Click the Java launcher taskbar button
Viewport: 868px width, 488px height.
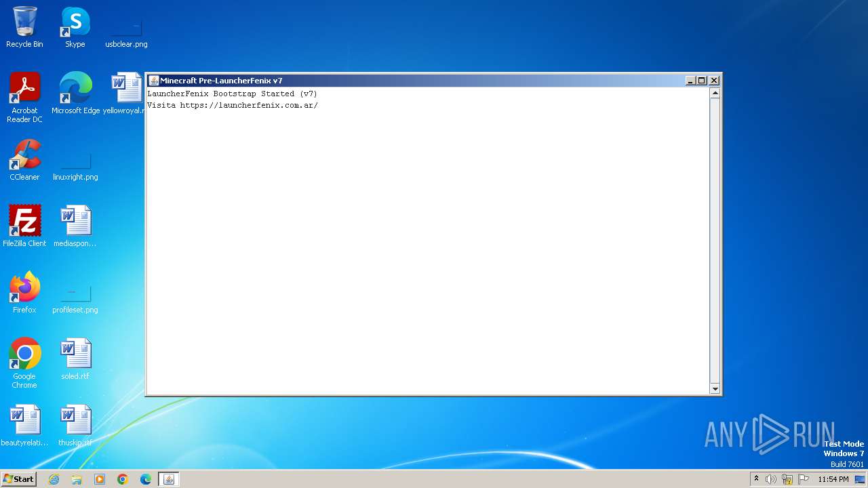[169, 479]
